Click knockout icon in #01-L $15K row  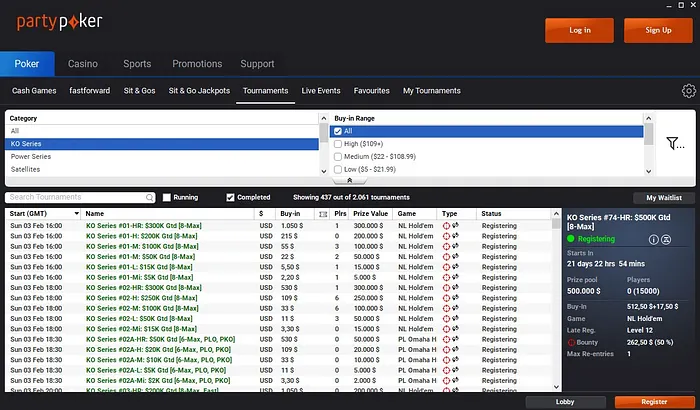click(x=446, y=267)
